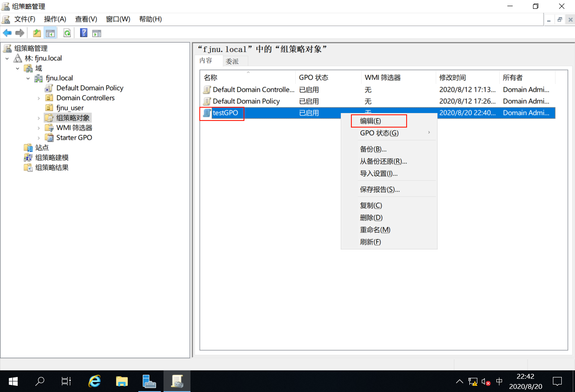Expand the 组策略对象 node
This screenshot has width=575, height=392.
39,118
